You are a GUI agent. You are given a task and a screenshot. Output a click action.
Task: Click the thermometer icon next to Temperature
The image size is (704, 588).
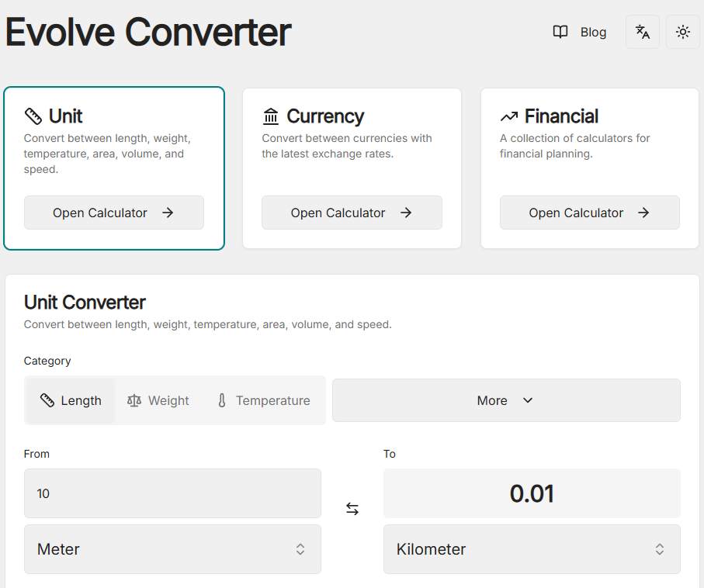(221, 400)
